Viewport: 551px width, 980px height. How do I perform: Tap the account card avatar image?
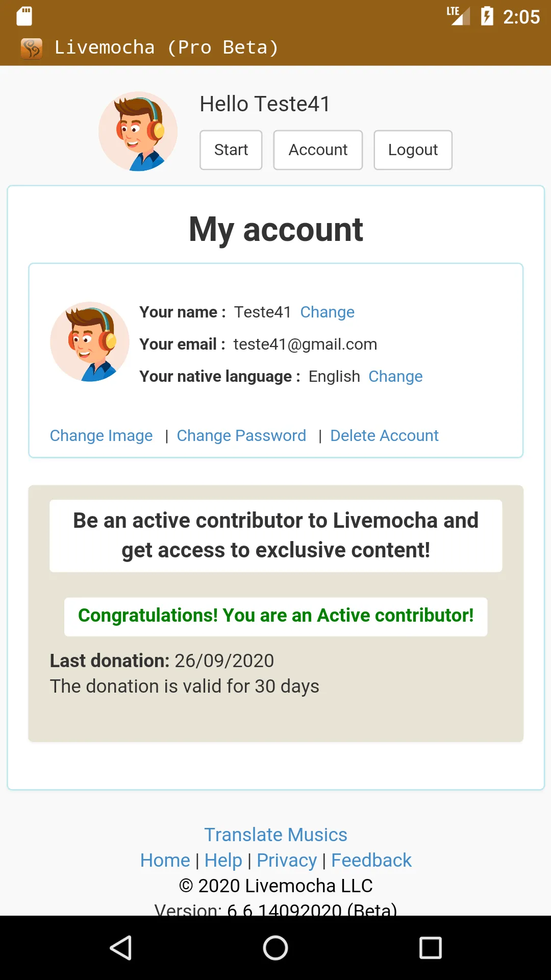click(x=90, y=341)
